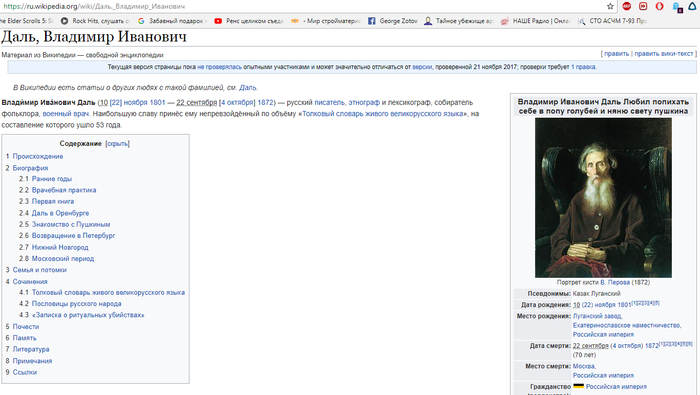Collapse the contents with 'скрыть'
Screen dimensions: 700x395
[x=117, y=144]
